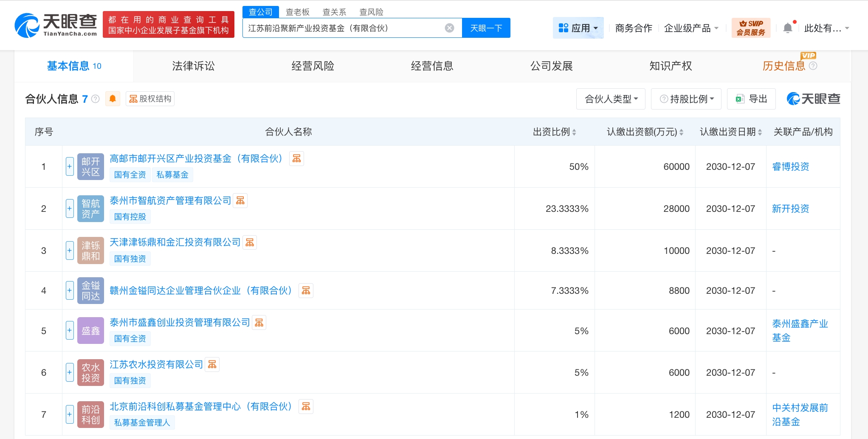
Task: Click the TianYanCha logo in header
Action: pos(56,25)
